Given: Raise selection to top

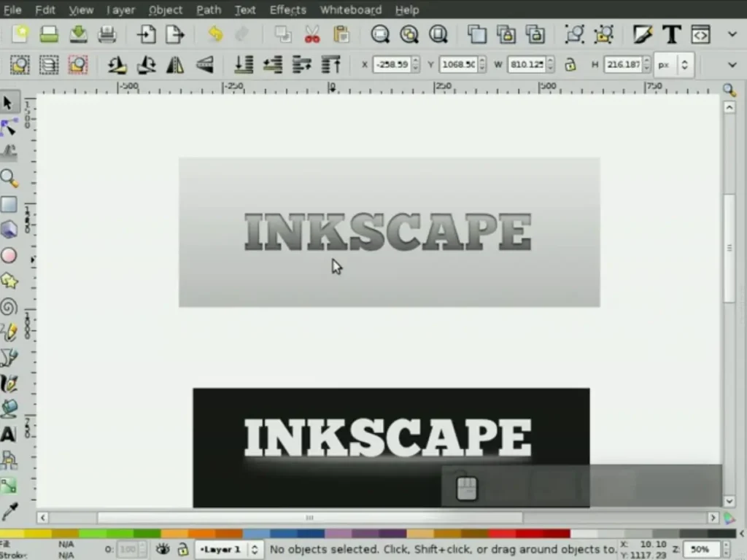Looking at the screenshot, I should point(330,65).
